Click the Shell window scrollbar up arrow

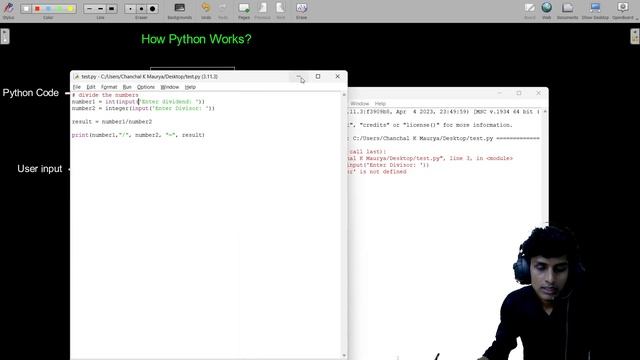coord(545,111)
